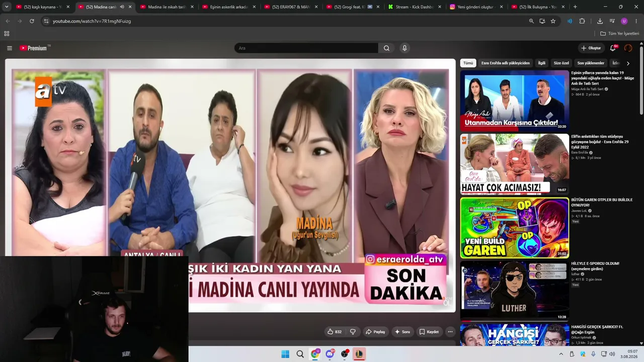This screenshot has width=644, height=362.
Task: Open League of Legends taskbar icon
Action: (x=359, y=354)
